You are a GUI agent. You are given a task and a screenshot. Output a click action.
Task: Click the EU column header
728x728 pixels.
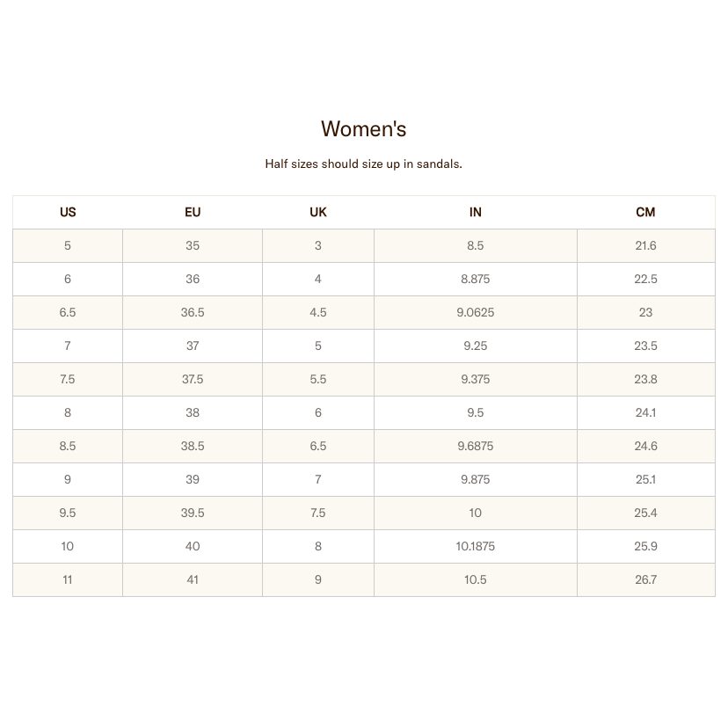coord(193,212)
